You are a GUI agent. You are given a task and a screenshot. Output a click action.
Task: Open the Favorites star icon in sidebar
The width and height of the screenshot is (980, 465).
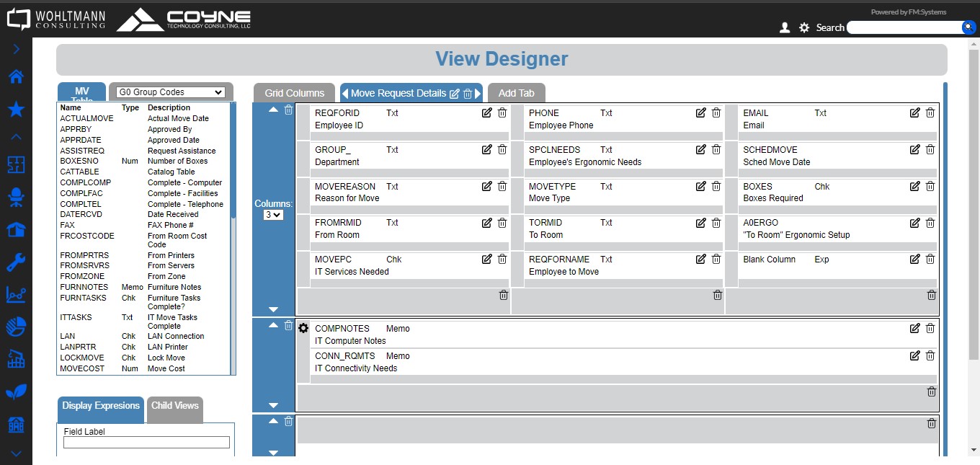[16, 109]
